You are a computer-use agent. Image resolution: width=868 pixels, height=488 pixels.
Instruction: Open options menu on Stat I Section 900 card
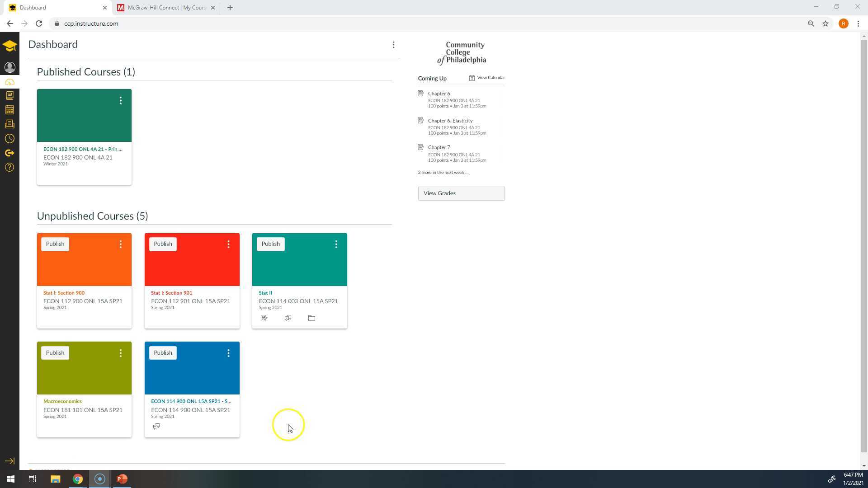pyautogui.click(x=121, y=244)
